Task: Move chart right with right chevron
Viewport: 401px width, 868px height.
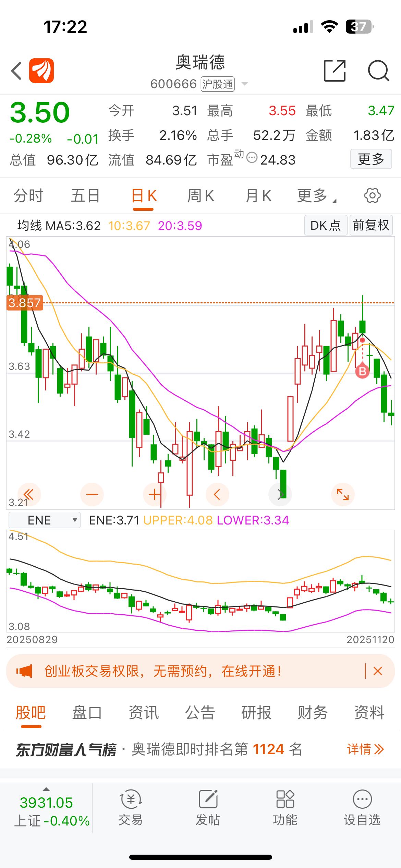Action: 280,494
